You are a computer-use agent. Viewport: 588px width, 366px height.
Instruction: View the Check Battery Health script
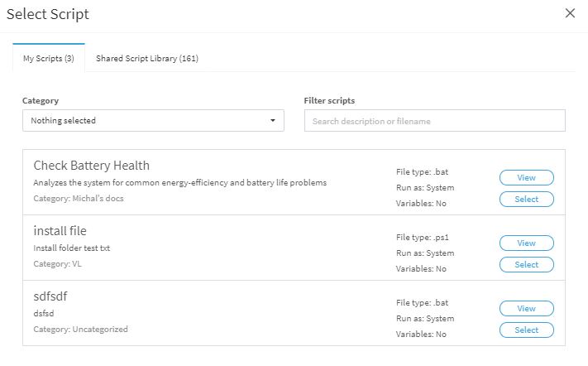click(x=527, y=177)
